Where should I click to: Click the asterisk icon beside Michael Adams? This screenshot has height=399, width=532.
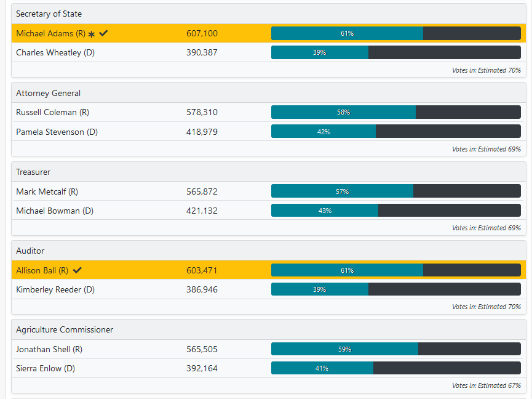91,34
